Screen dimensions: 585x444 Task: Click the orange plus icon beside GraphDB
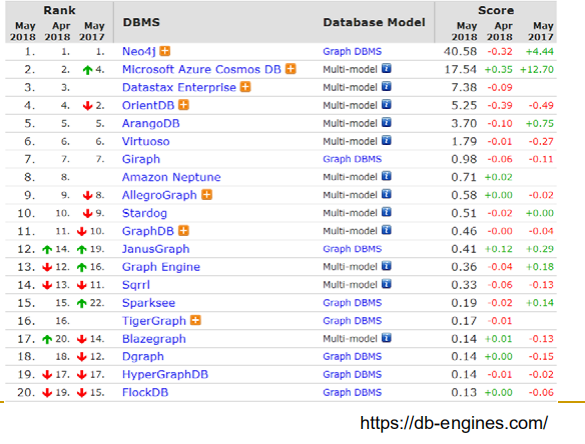click(183, 231)
